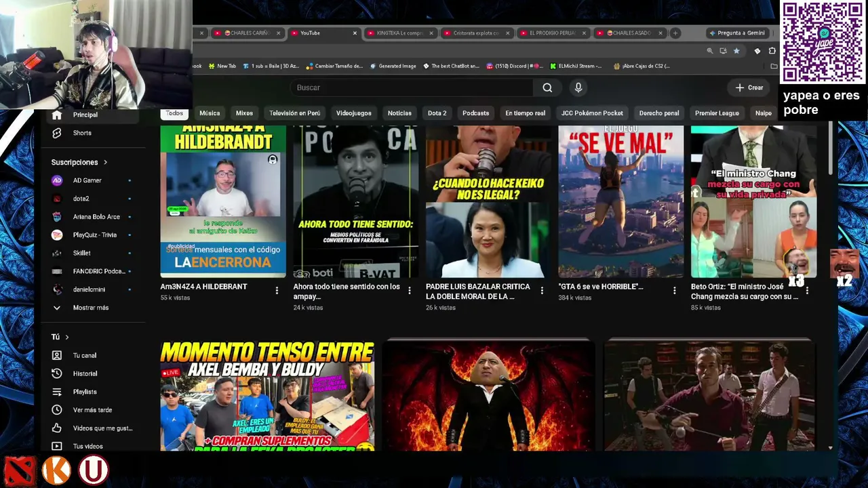Open options menu for Am3N4Z4 A HILDEBRANT video
The image size is (868, 488).
pos(277,291)
